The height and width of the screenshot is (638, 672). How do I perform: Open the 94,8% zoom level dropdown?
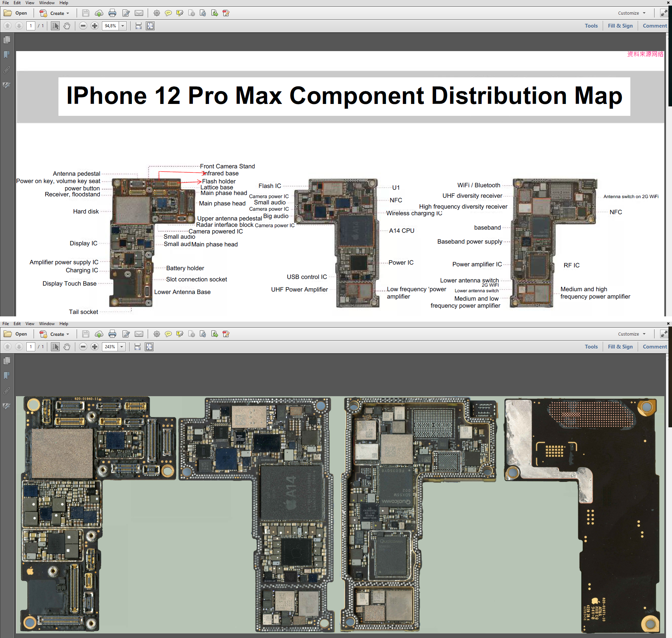(x=123, y=26)
